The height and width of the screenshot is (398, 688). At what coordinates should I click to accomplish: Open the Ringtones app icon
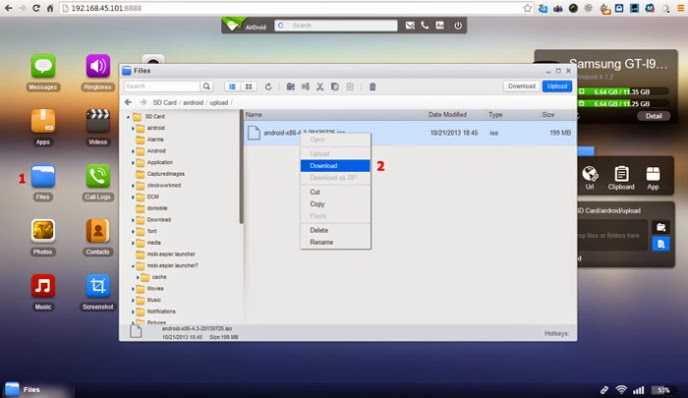pos(97,67)
